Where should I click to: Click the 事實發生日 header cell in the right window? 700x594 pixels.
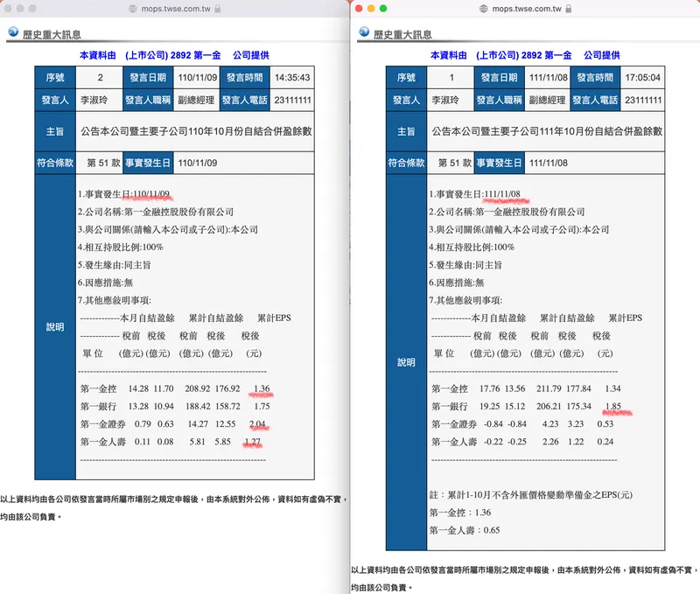[x=499, y=163]
